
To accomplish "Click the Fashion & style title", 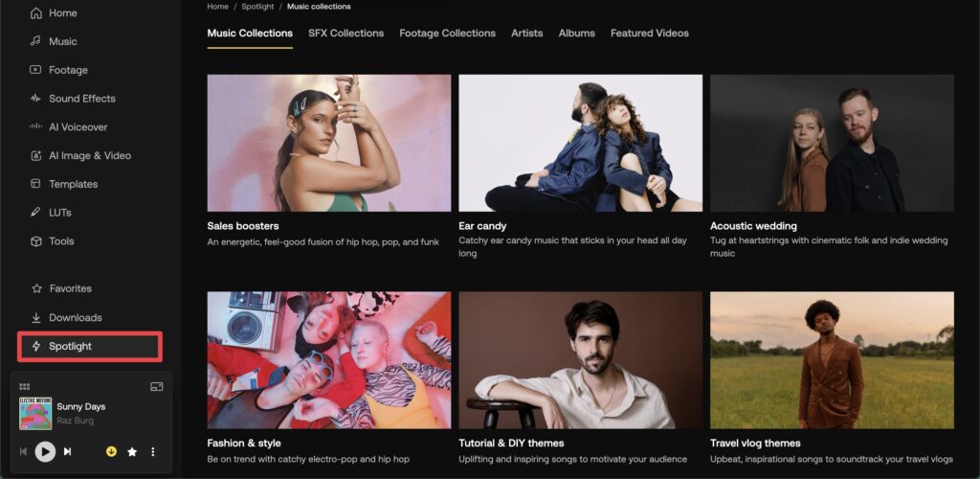I will coord(244,444).
